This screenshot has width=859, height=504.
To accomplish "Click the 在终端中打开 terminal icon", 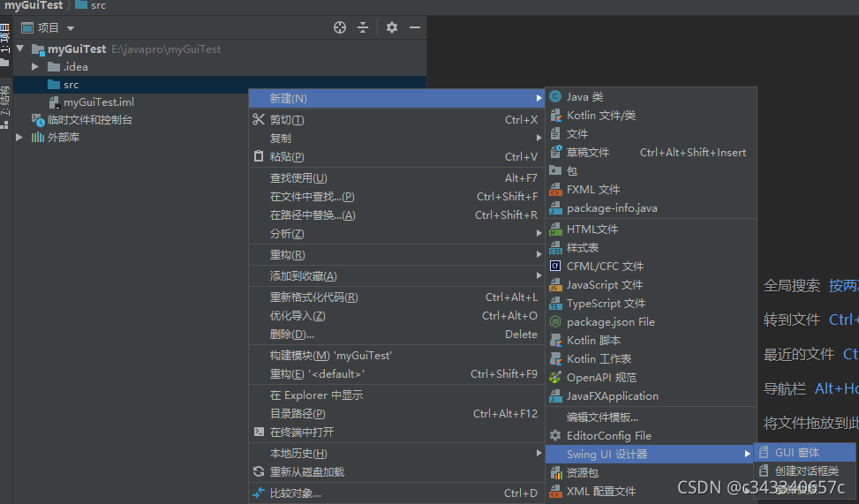I will [x=259, y=432].
